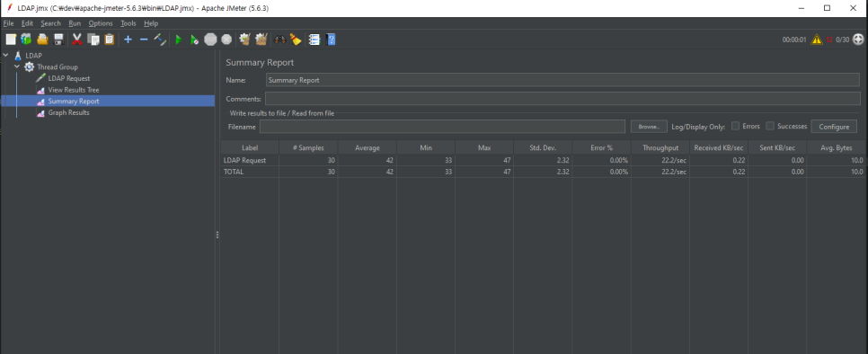Clear all results with Clear All icon
The width and height of the screenshot is (868, 354).
261,40
